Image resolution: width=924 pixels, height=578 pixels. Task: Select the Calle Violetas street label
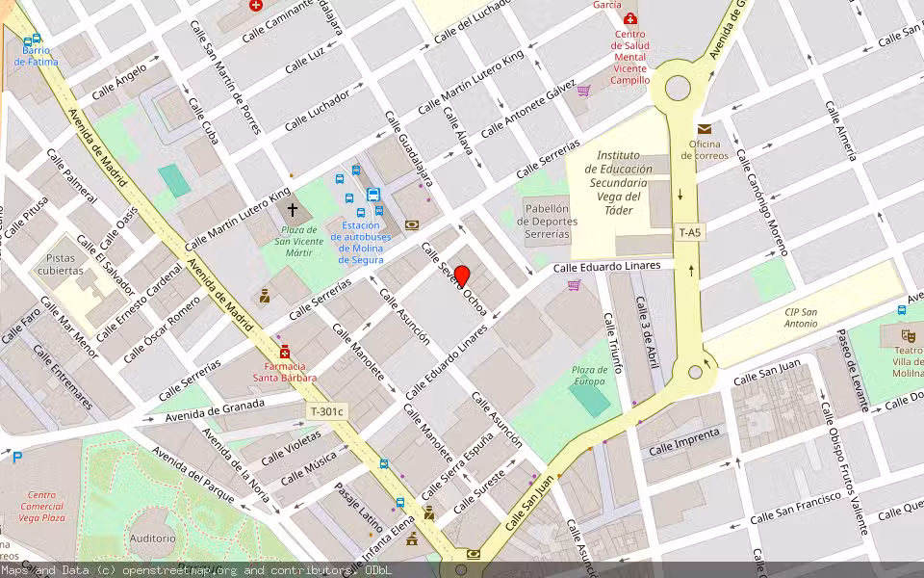(292, 448)
